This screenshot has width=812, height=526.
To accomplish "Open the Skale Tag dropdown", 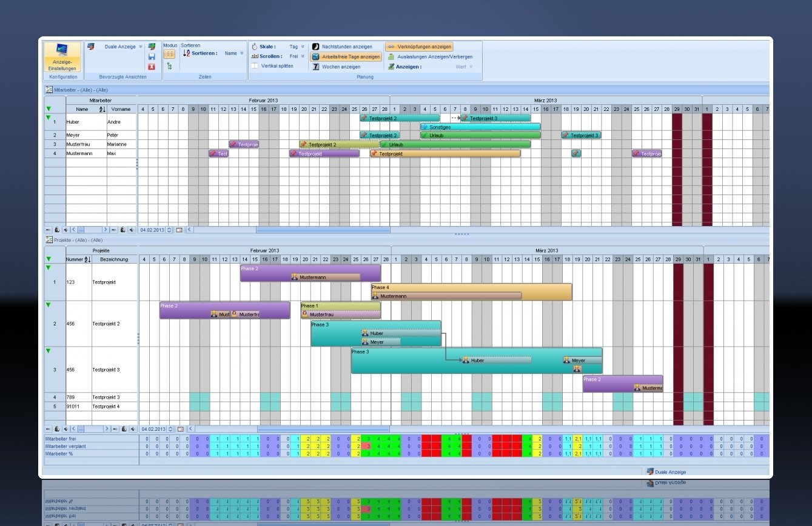I will click(x=301, y=46).
